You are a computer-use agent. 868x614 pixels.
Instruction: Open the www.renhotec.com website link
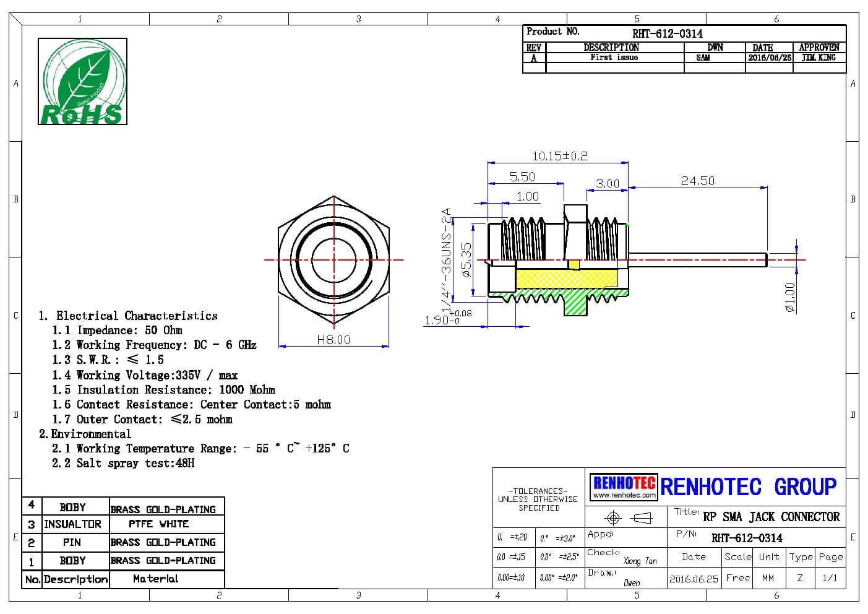click(x=624, y=495)
